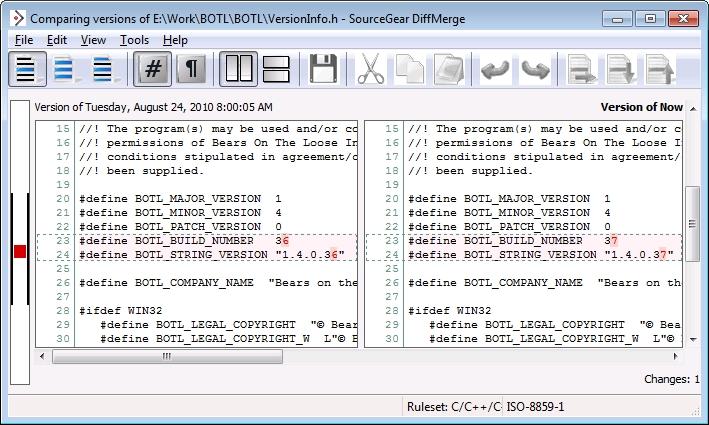Click right pane BOTL_MINOR_VERSION line
This screenshot has height=425, width=709.
pyautogui.click(x=510, y=212)
